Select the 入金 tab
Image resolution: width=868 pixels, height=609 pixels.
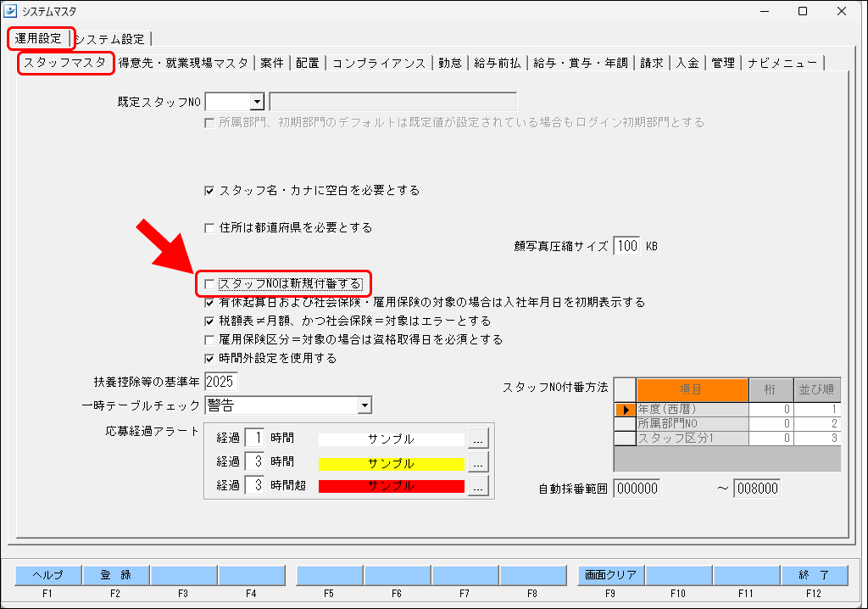click(x=687, y=63)
